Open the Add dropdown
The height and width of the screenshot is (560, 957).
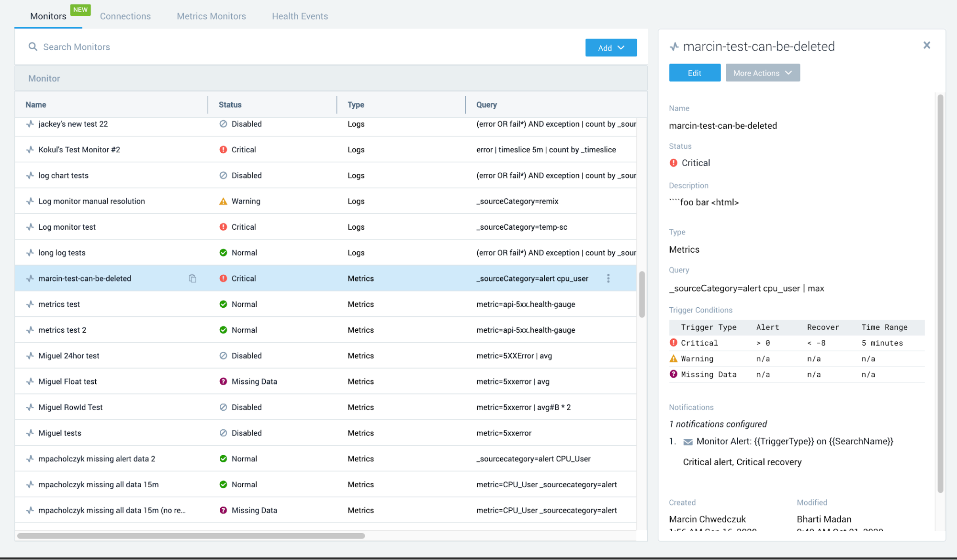pyautogui.click(x=611, y=48)
